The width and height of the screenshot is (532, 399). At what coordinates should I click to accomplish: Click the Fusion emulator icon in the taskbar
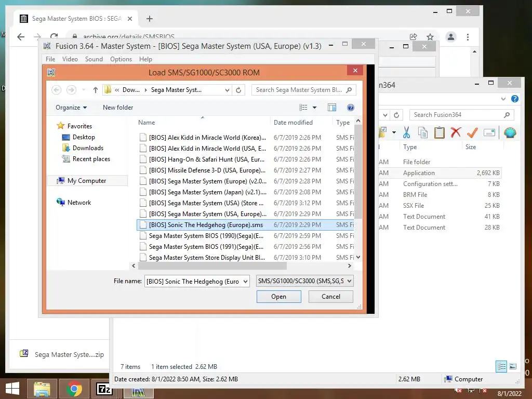coord(138,392)
